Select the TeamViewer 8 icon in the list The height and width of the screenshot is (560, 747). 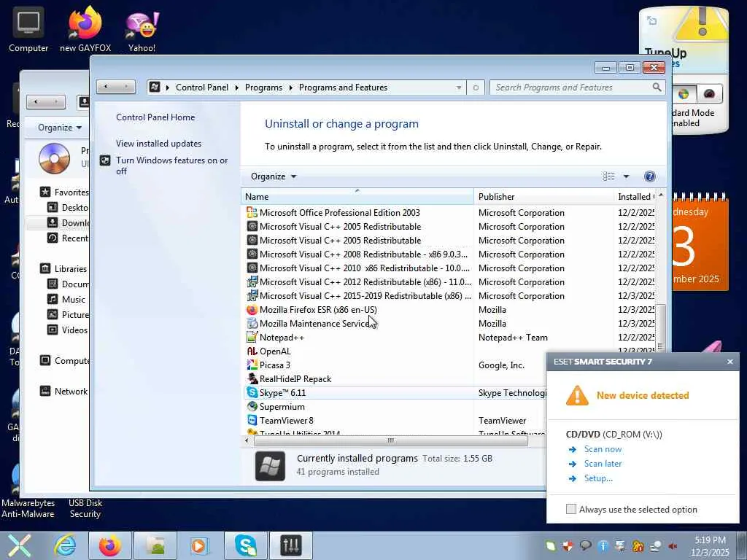(x=252, y=420)
